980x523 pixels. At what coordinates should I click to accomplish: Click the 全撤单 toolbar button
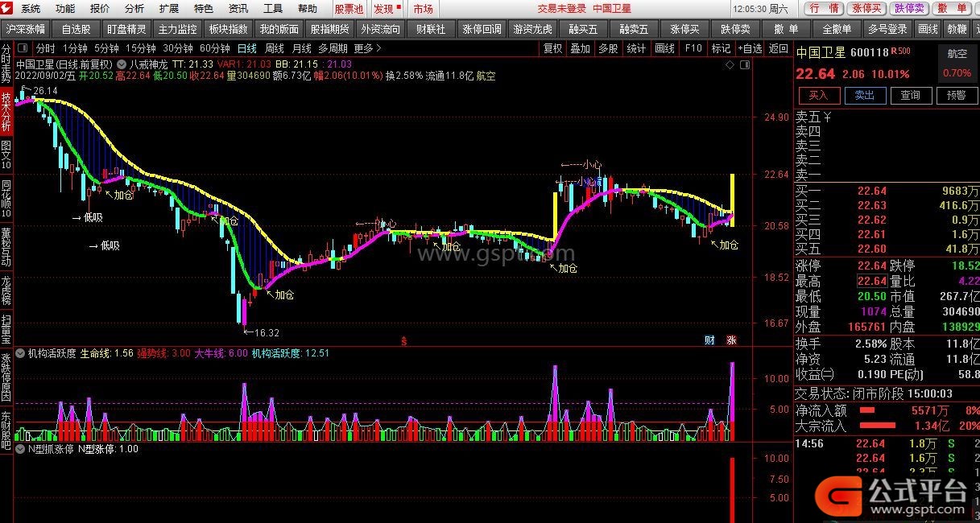click(x=837, y=29)
